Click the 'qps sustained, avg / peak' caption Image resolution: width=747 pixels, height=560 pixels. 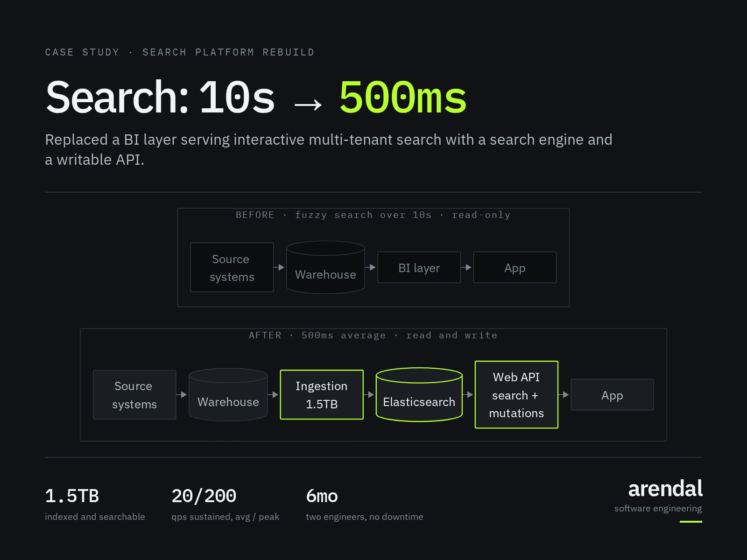pos(225,517)
